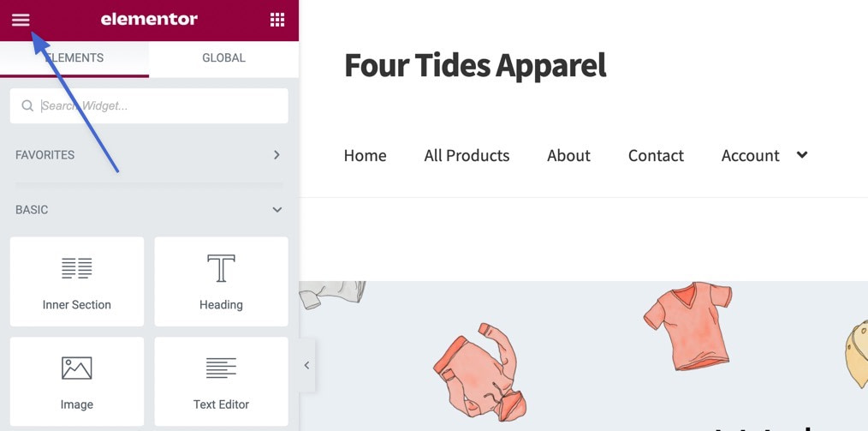
Task: Select the Image widget
Action: click(77, 381)
